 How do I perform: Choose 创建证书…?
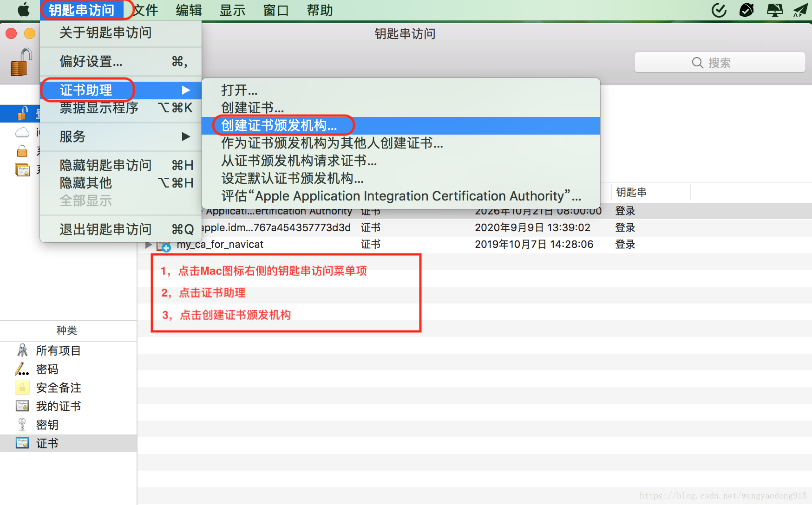[x=401, y=108]
